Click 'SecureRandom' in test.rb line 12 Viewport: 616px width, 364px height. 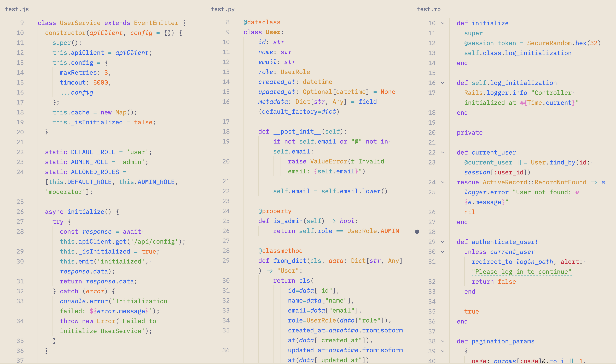point(549,43)
